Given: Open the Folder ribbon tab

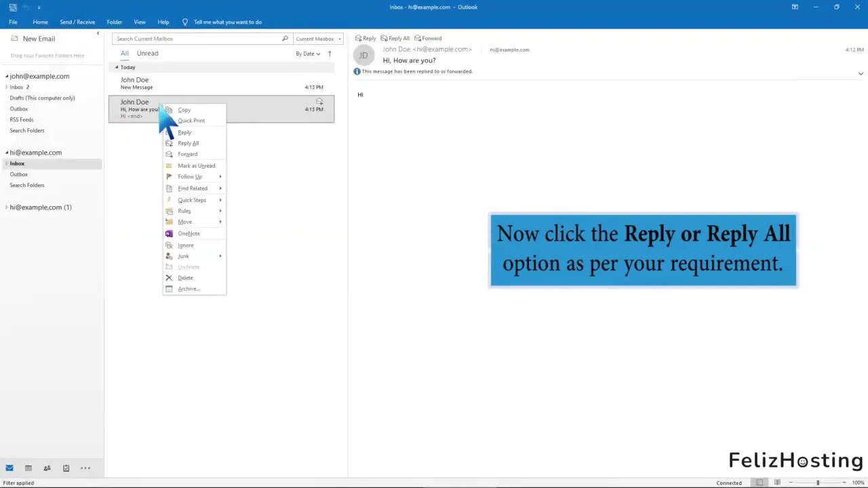Looking at the screenshot, I should 115,22.
